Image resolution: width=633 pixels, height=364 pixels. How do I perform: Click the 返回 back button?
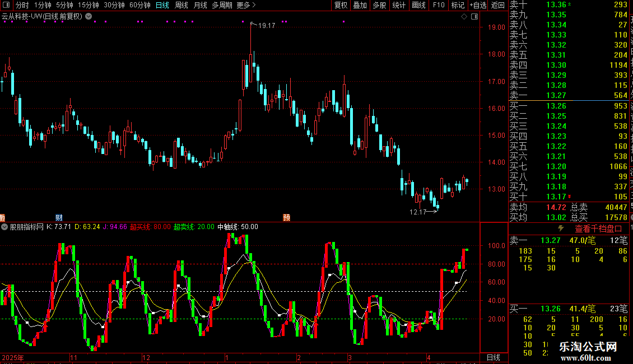pyautogui.click(x=498, y=5)
